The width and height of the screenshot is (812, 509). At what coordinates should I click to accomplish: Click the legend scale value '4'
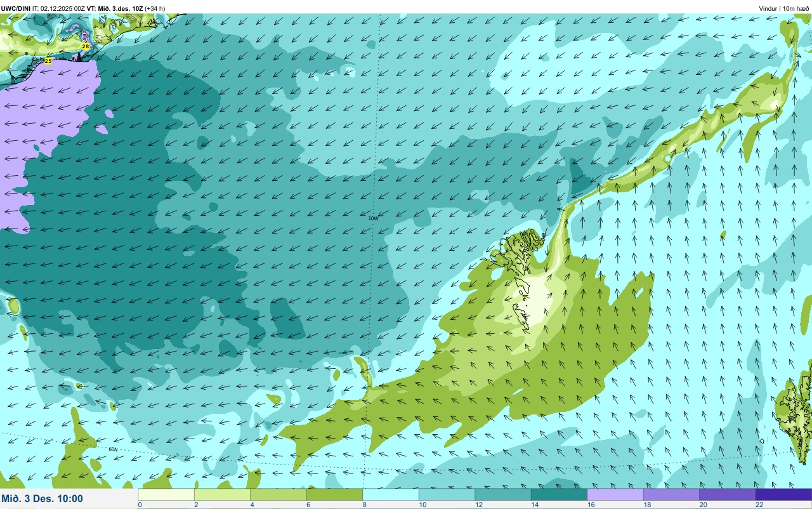pos(252,505)
